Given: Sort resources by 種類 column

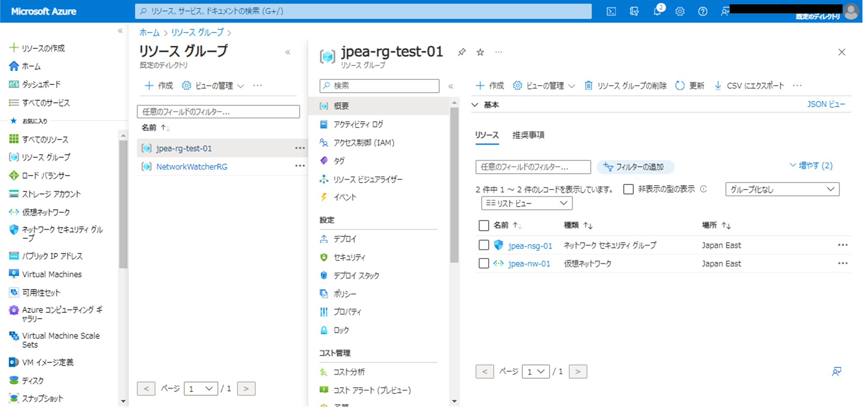Looking at the screenshot, I should click(x=578, y=225).
